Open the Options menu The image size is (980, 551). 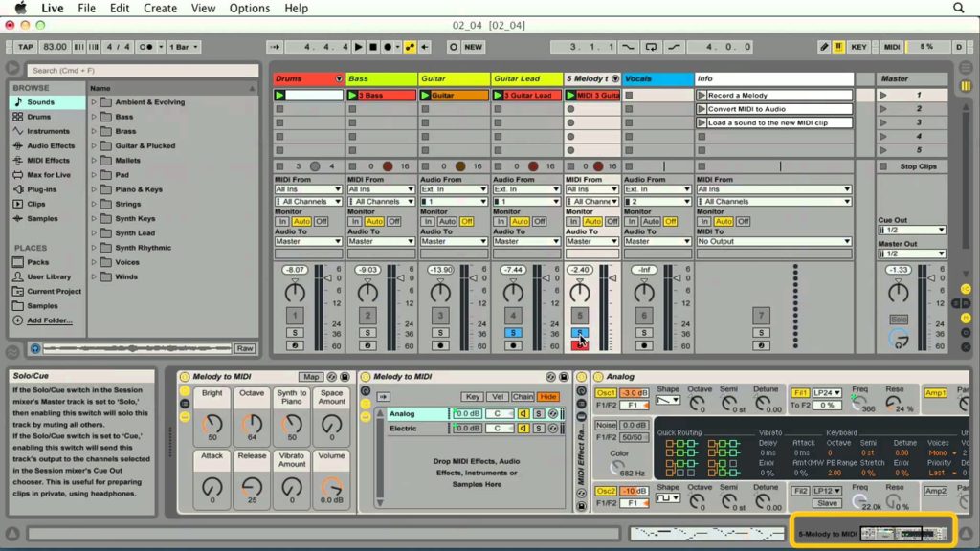coord(249,8)
